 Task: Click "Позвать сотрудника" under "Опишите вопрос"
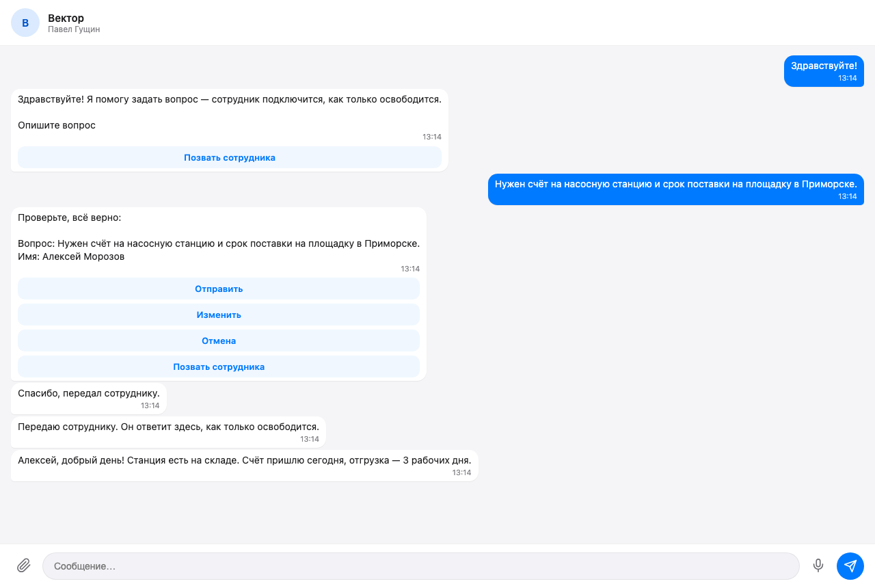click(x=230, y=157)
